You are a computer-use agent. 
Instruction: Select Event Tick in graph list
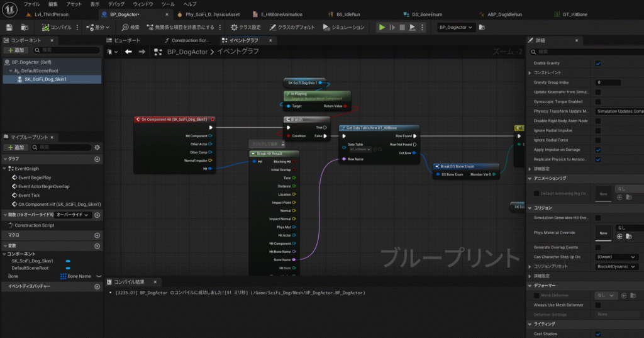click(x=29, y=195)
